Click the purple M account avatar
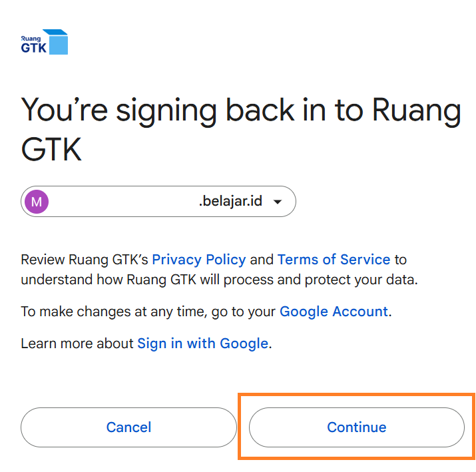476x472 pixels. pyautogui.click(x=37, y=201)
